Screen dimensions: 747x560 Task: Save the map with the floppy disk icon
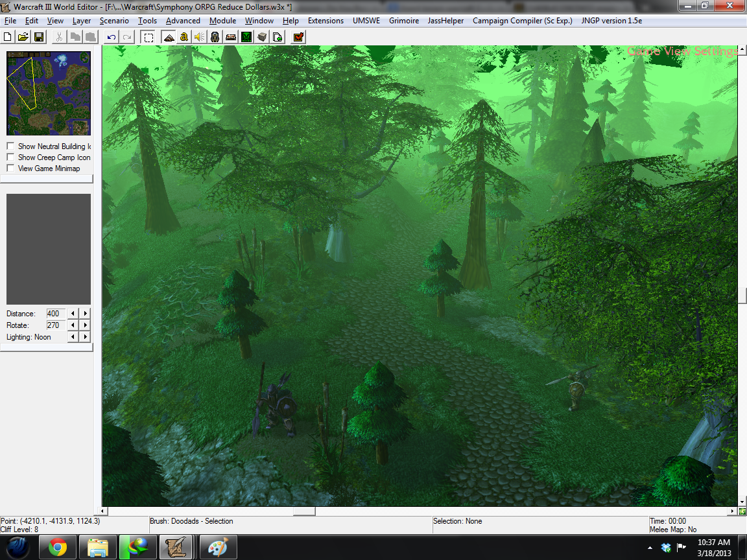39,37
